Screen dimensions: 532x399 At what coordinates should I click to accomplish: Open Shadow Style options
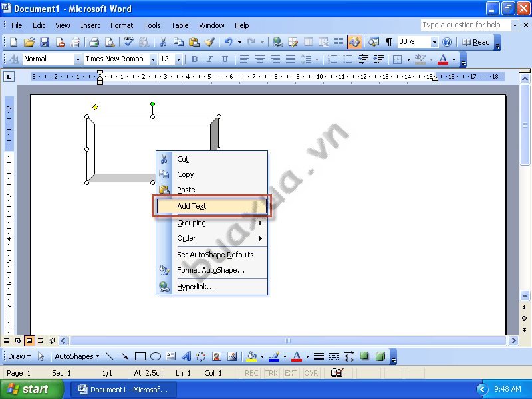tap(364, 356)
